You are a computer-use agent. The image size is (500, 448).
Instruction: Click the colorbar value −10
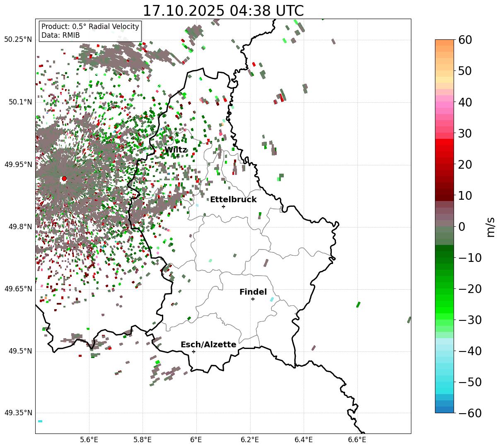click(x=470, y=257)
